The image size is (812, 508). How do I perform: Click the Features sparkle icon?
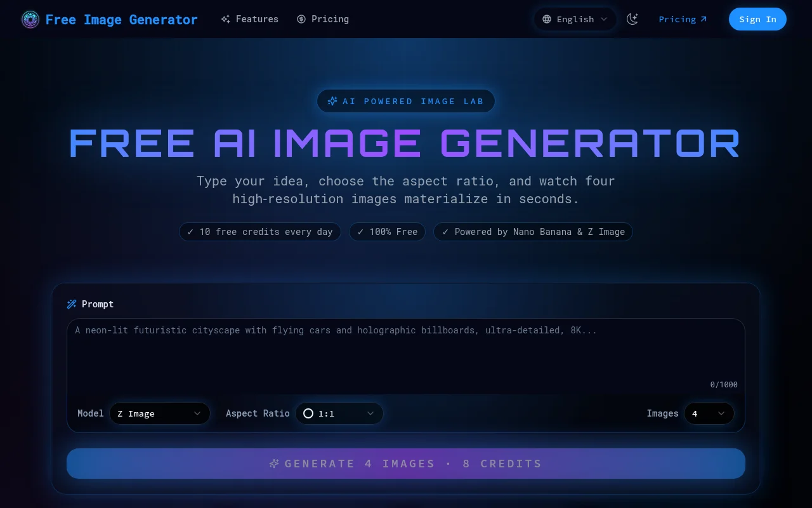tap(225, 19)
